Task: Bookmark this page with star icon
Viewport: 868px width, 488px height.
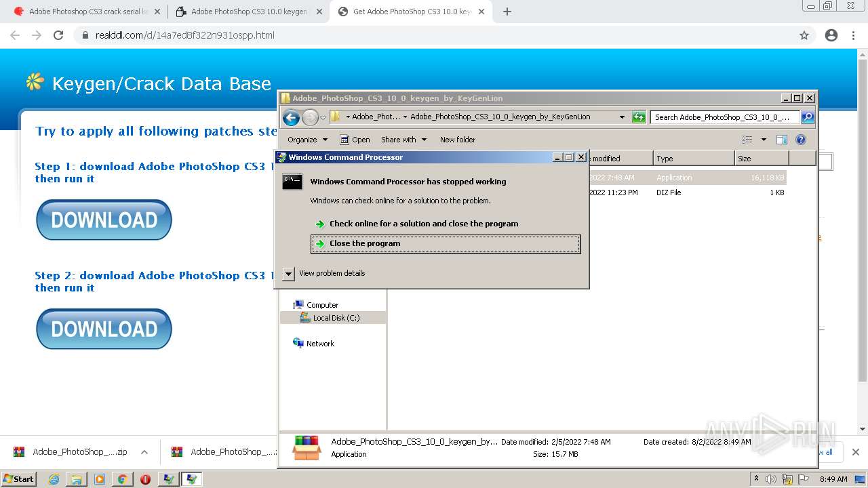Action: pos(804,35)
